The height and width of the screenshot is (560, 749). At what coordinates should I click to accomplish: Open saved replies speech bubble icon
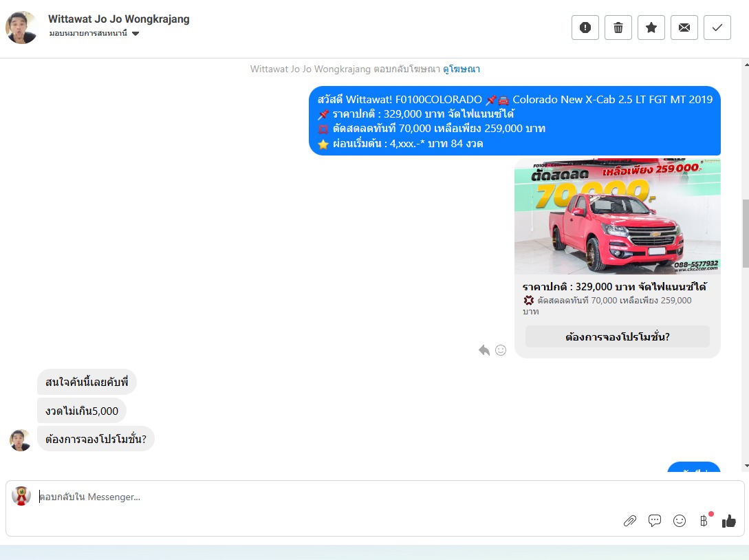point(655,520)
